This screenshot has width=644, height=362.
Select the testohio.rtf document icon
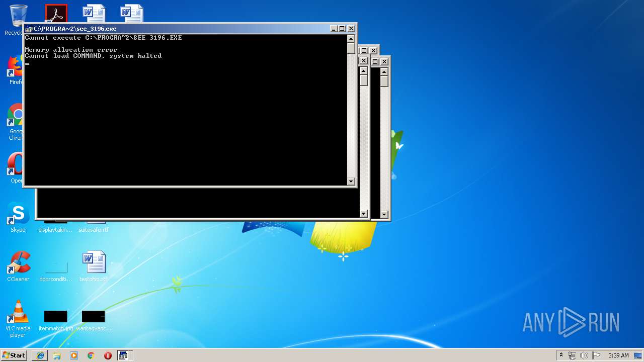[x=94, y=266]
